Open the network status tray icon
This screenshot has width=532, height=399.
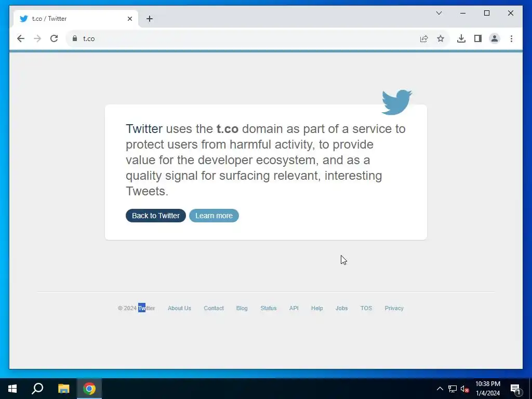pyautogui.click(x=453, y=389)
